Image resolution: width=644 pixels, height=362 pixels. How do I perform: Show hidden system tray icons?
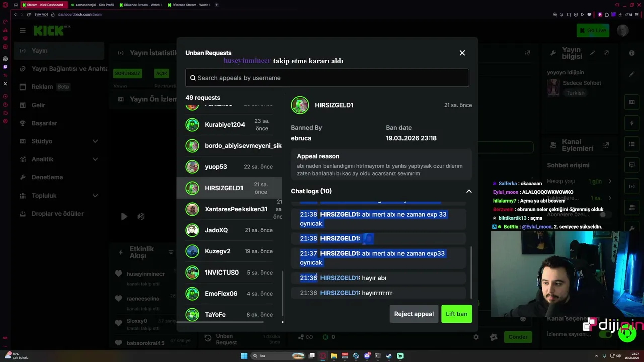596,356
